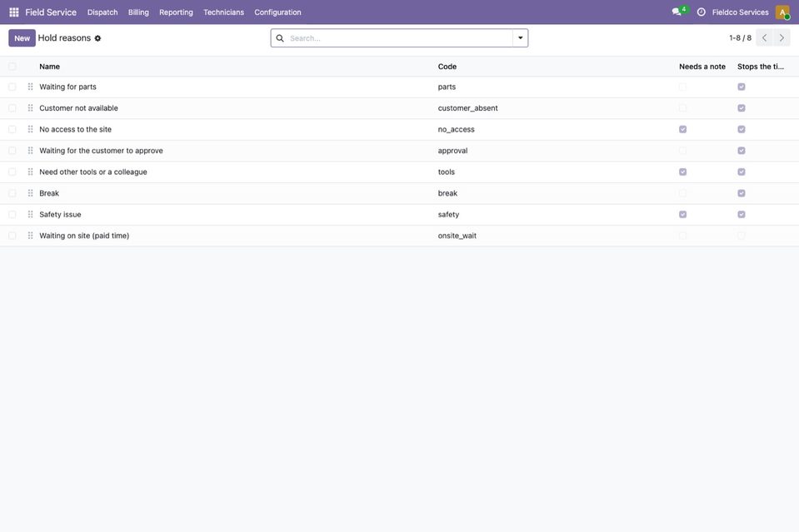Click the customer_absent code cell
Viewport: 799px width, 532px height.
[x=467, y=108]
